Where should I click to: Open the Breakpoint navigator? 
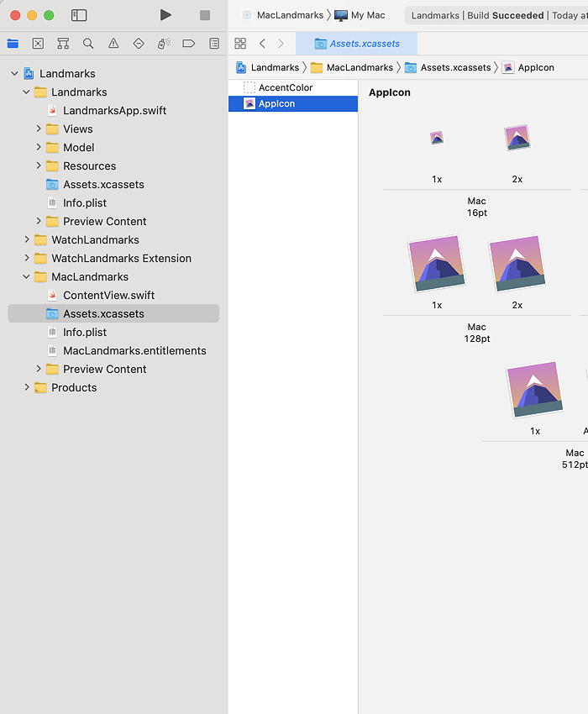(188, 44)
